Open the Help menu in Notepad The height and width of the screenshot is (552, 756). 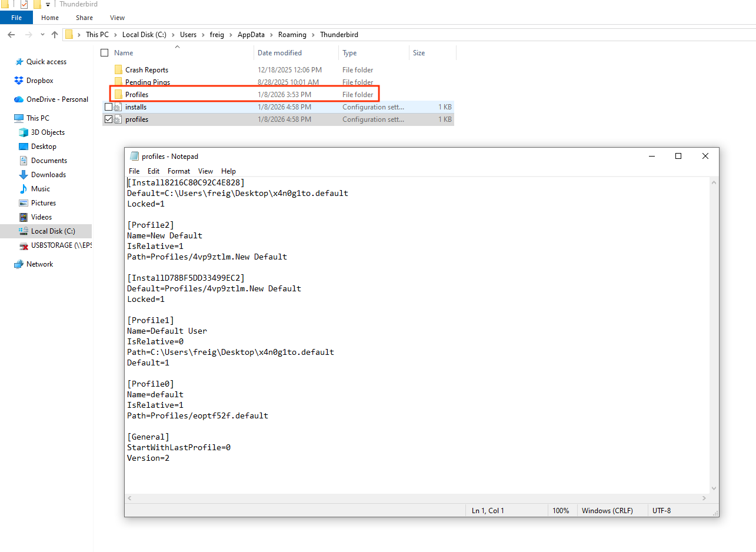[228, 171]
